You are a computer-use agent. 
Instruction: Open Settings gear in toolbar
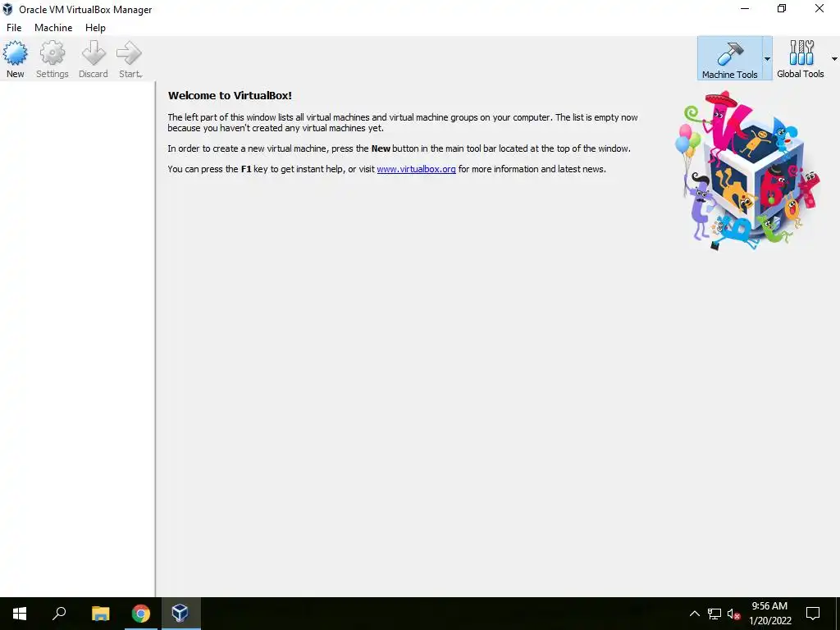click(52, 59)
